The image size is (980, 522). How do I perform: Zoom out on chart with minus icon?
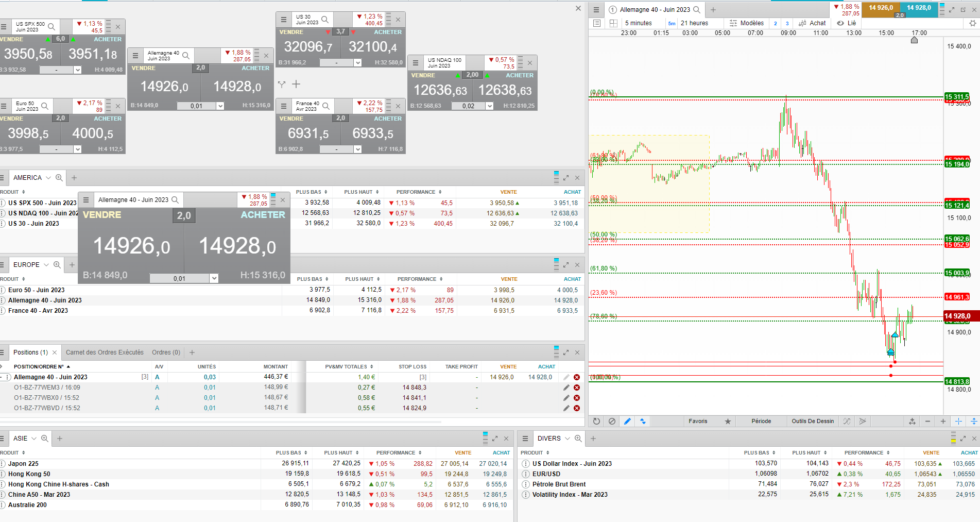pyautogui.click(x=927, y=421)
